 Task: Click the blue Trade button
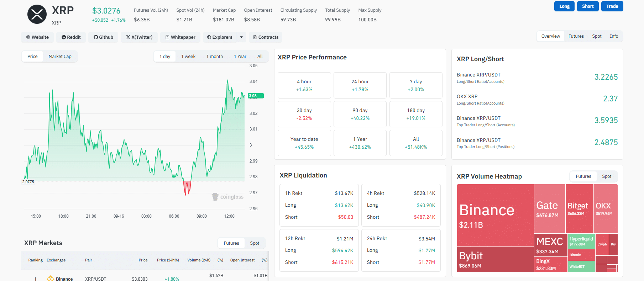[x=612, y=6]
